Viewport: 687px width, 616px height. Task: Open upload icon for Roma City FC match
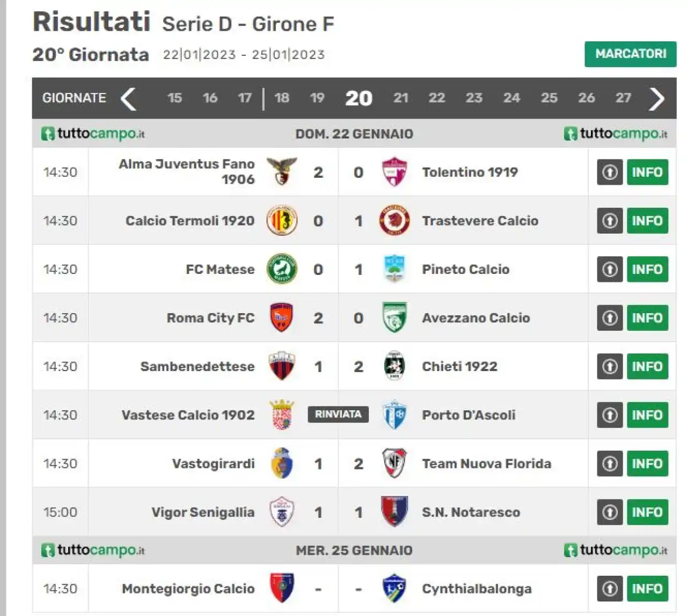(x=610, y=318)
